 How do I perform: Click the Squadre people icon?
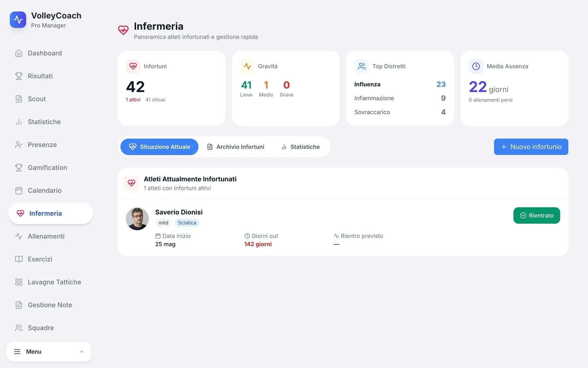pos(19,328)
